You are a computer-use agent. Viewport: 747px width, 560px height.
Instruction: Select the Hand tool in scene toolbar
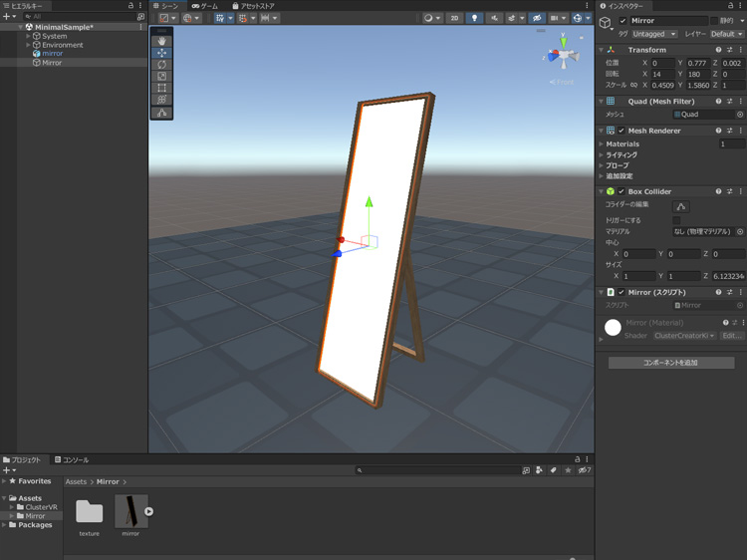[161, 41]
